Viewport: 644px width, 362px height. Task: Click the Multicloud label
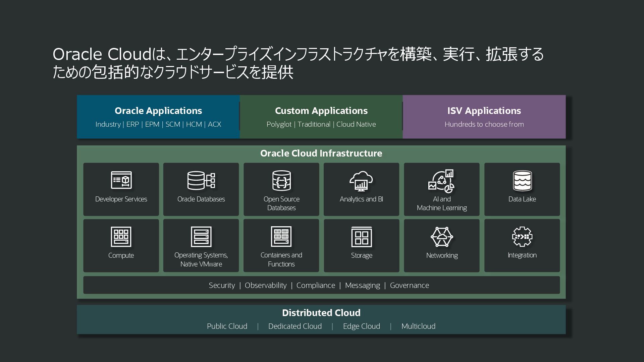click(418, 326)
